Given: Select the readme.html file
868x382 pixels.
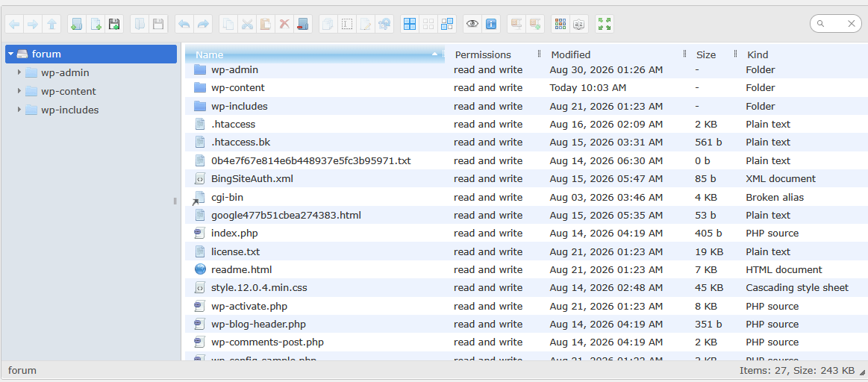Looking at the screenshot, I should coord(526,269).
